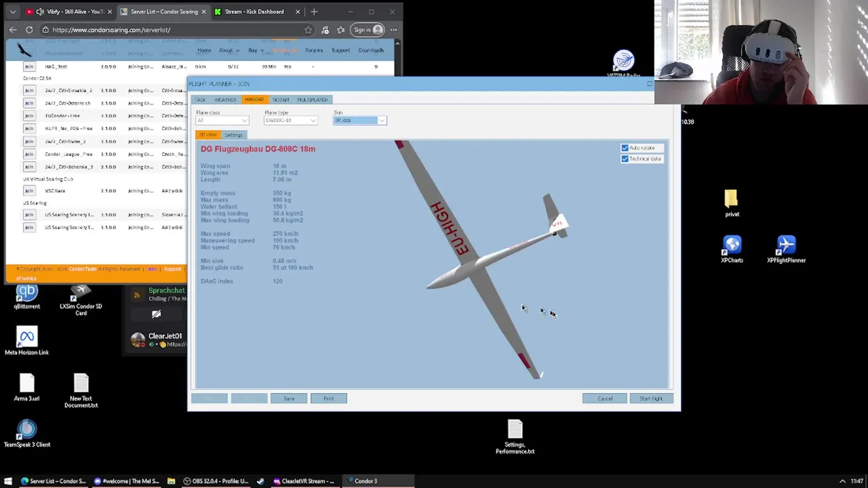Click Start flight in the Flight Planner
This screenshot has width=868, height=488.
[x=651, y=399]
